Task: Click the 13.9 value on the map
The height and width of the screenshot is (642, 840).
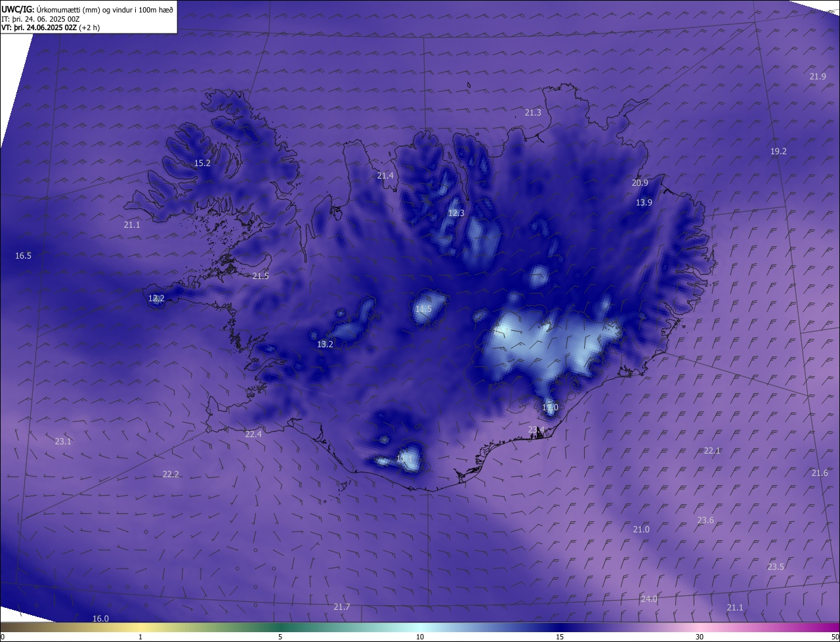Action: coord(644,202)
